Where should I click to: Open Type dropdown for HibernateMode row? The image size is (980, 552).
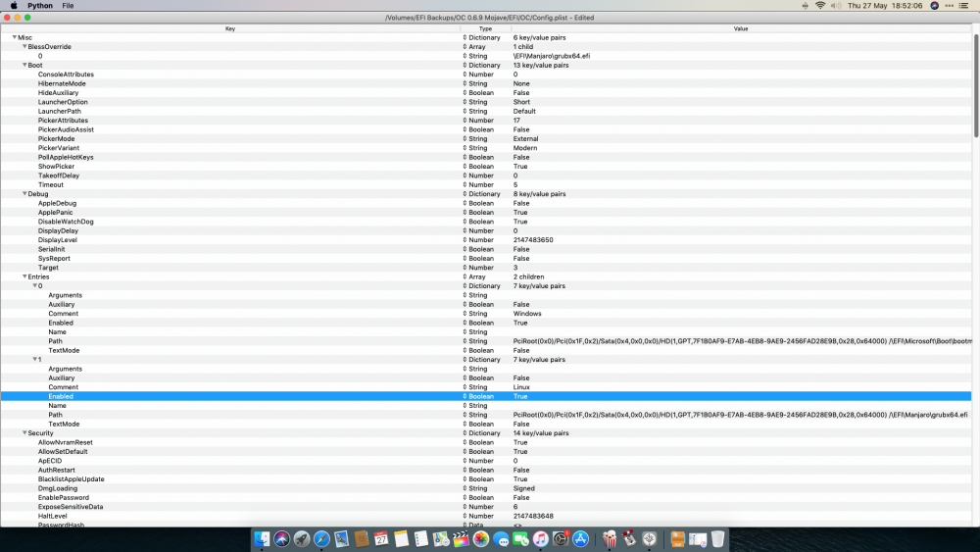(x=465, y=83)
